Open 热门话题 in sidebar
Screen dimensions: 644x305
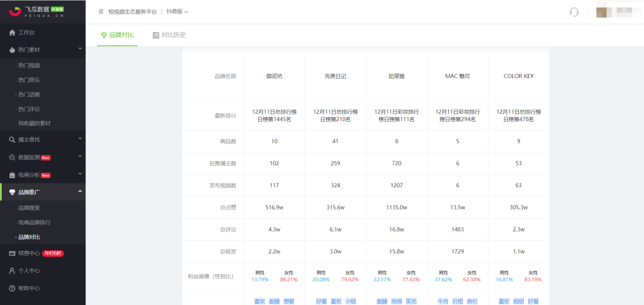click(29, 94)
